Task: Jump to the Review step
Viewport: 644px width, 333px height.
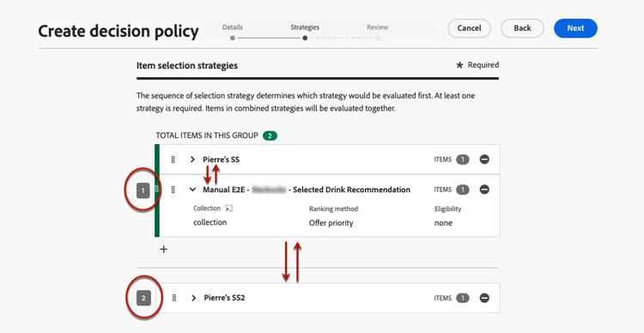Action: pos(378,32)
